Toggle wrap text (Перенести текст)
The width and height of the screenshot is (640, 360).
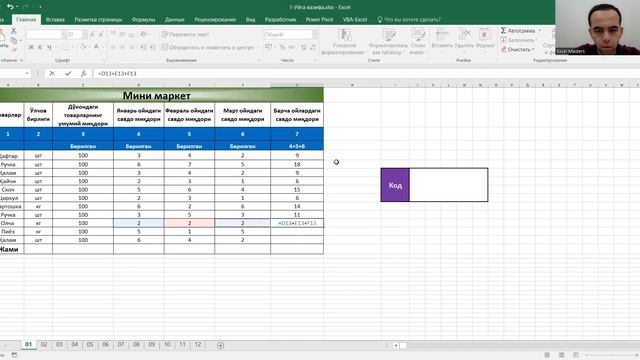pyautogui.click(x=185, y=35)
